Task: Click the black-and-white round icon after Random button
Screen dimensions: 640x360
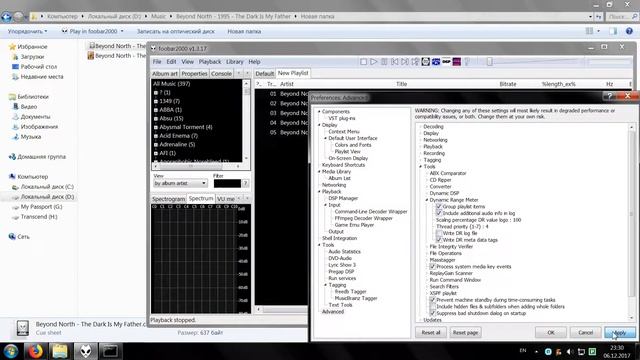Action: pos(425,62)
